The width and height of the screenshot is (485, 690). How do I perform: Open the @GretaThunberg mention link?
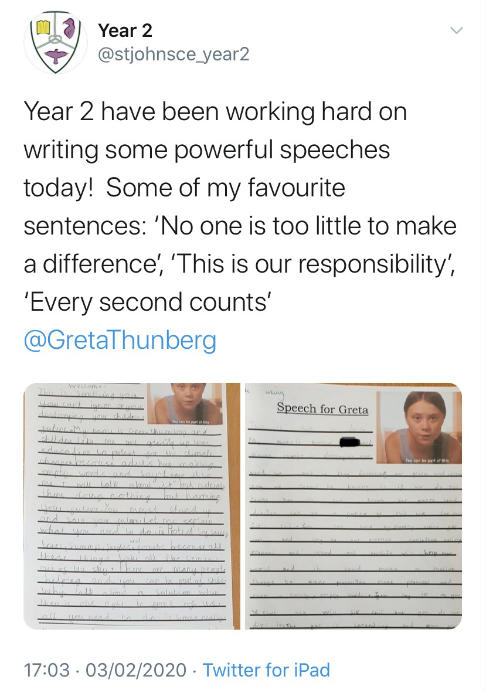(120, 340)
